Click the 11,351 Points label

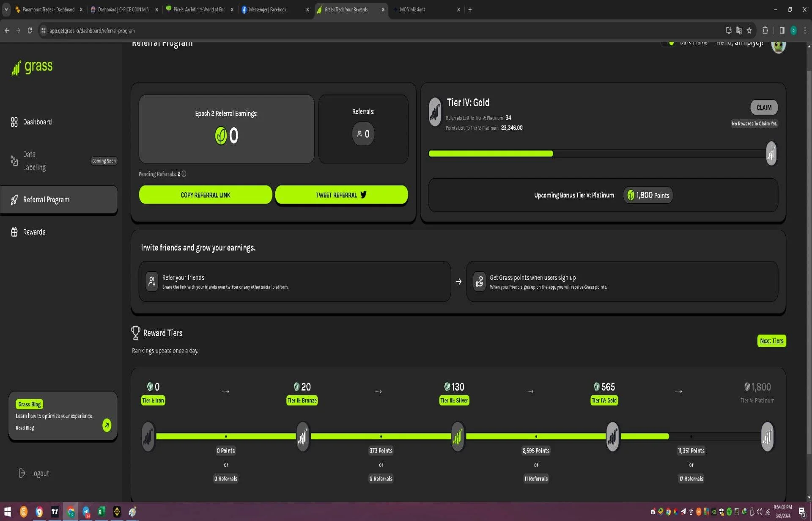[x=691, y=451]
